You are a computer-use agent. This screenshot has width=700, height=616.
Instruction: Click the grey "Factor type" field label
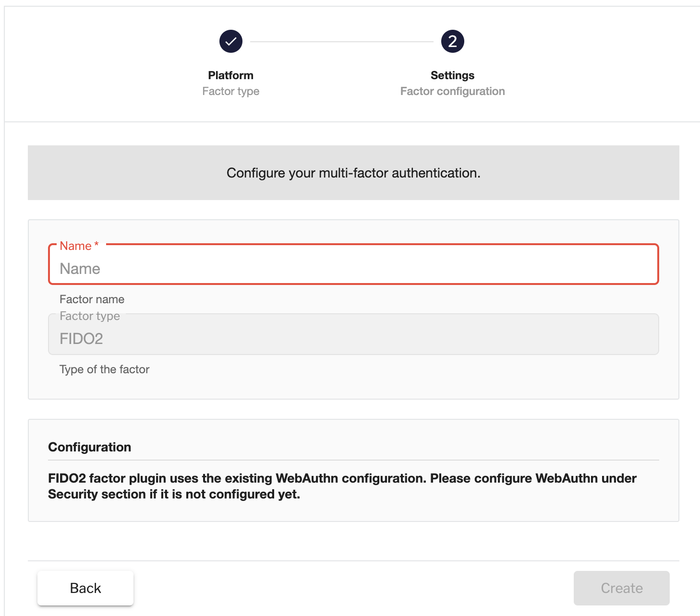[90, 316]
